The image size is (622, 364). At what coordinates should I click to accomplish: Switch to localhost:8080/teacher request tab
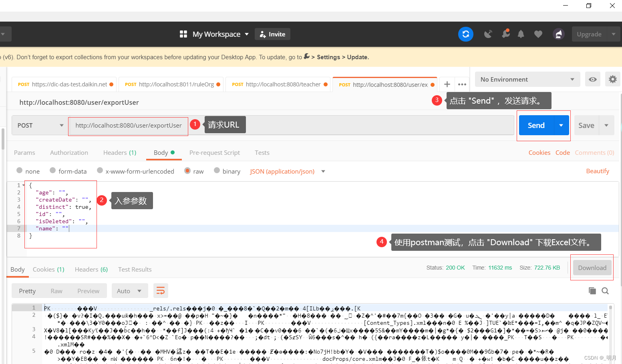[278, 84]
